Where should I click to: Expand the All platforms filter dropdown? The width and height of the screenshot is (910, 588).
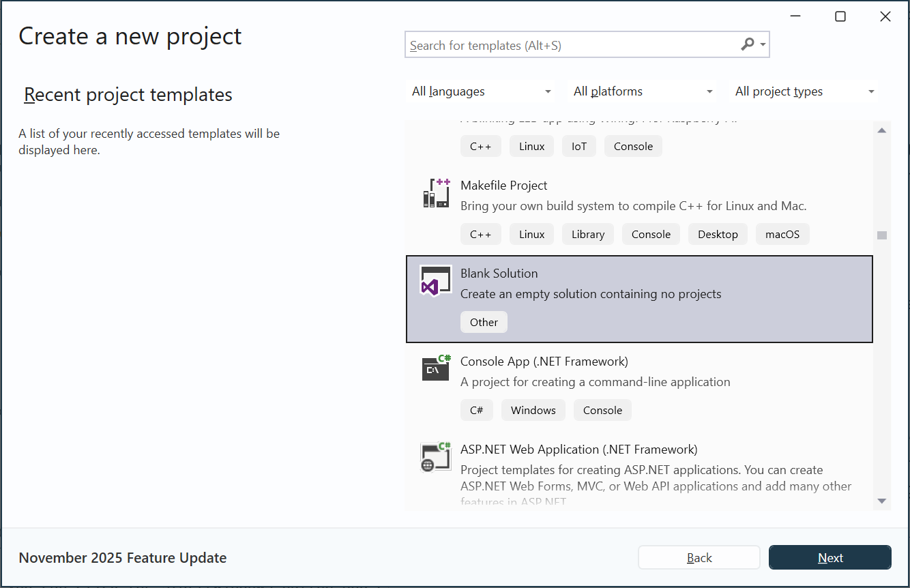click(643, 91)
